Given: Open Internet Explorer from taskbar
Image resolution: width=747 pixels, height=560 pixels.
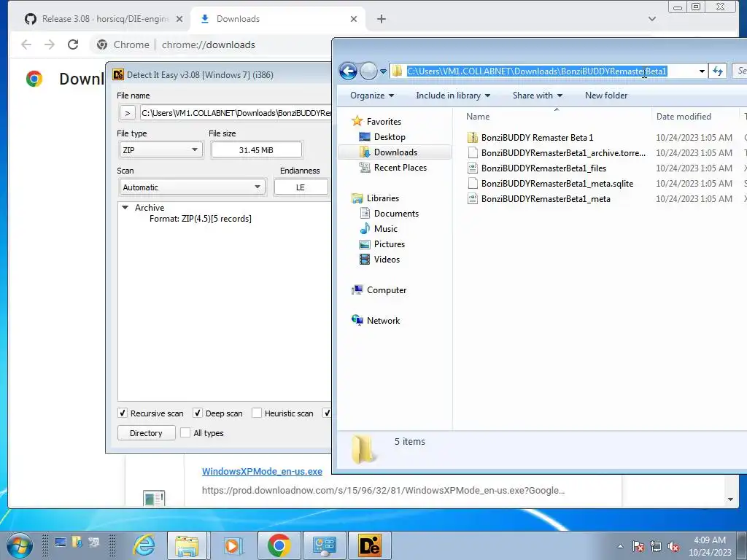Looking at the screenshot, I should [144, 545].
